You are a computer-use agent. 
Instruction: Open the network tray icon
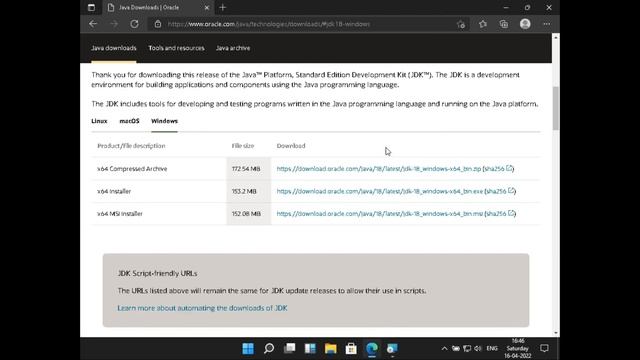[467, 349]
